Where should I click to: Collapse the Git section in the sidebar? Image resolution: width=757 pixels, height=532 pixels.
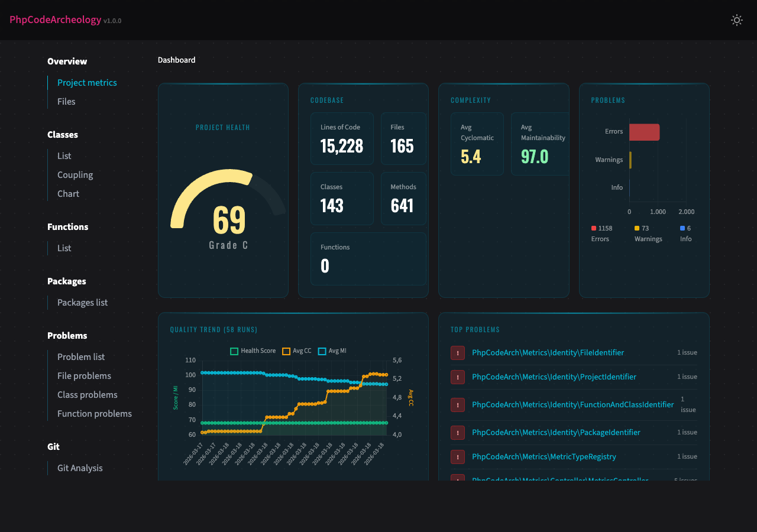click(x=53, y=447)
